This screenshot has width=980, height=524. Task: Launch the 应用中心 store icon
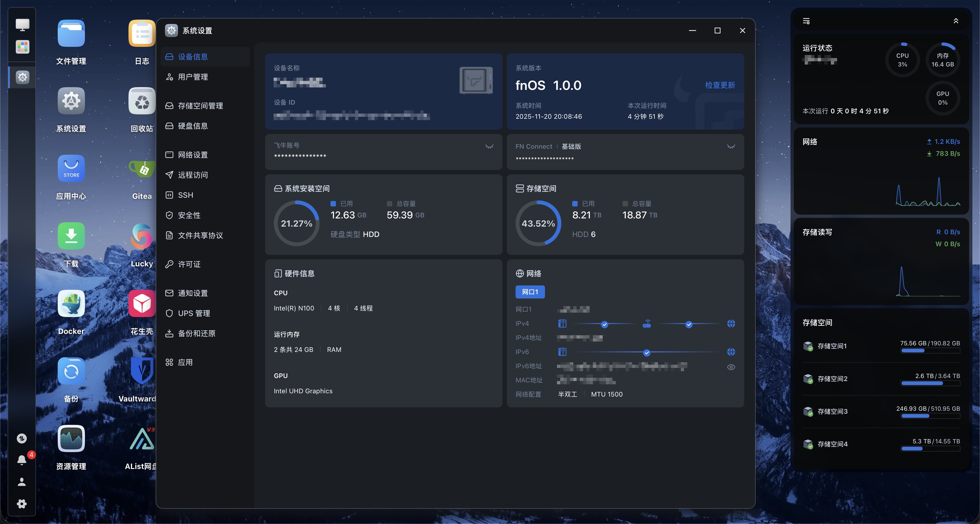tap(71, 168)
